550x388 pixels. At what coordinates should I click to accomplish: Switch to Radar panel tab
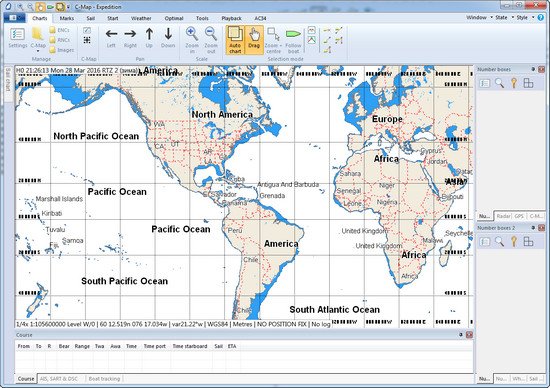pyautogui.click(x=503, y=216)
